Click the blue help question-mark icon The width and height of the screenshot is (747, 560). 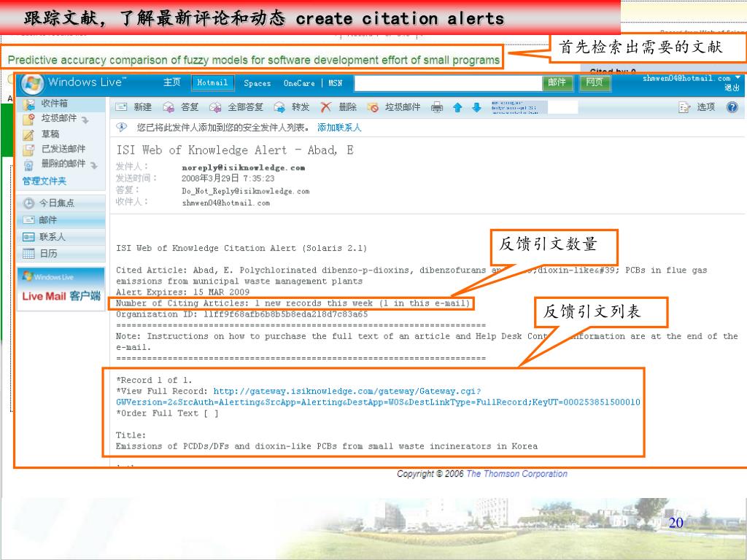pos(732,107)
